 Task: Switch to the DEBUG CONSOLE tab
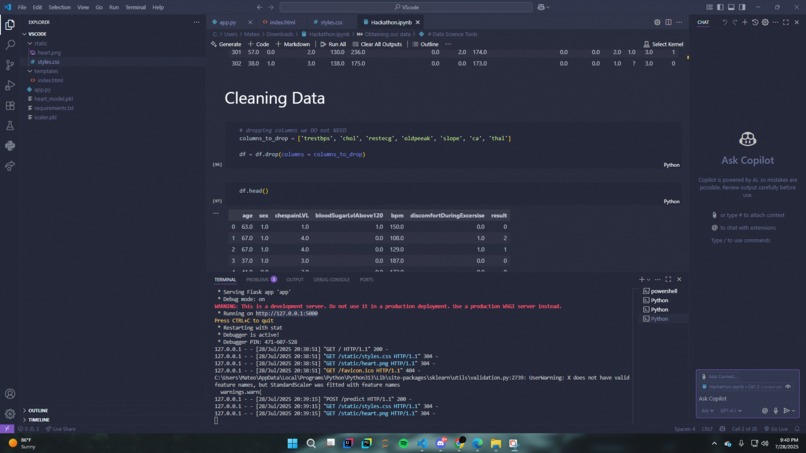click(331, 279)
